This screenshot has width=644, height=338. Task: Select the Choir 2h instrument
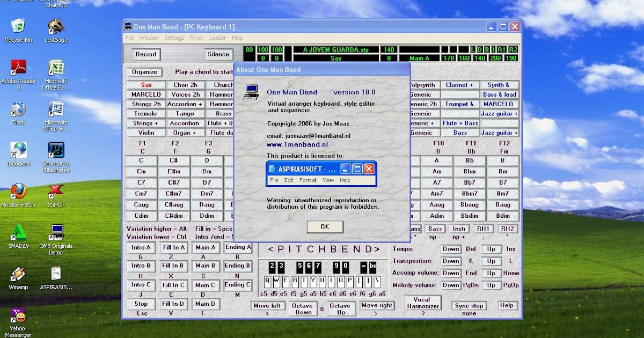click(x=185, y=85)
